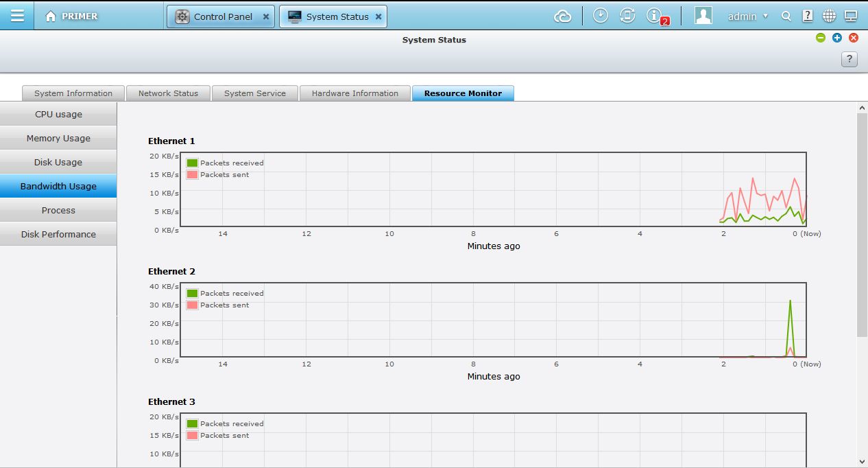This screenshot has width=868, height=468.
Task: Click the Ethernet 3 heading
Action: pos(171,402)
